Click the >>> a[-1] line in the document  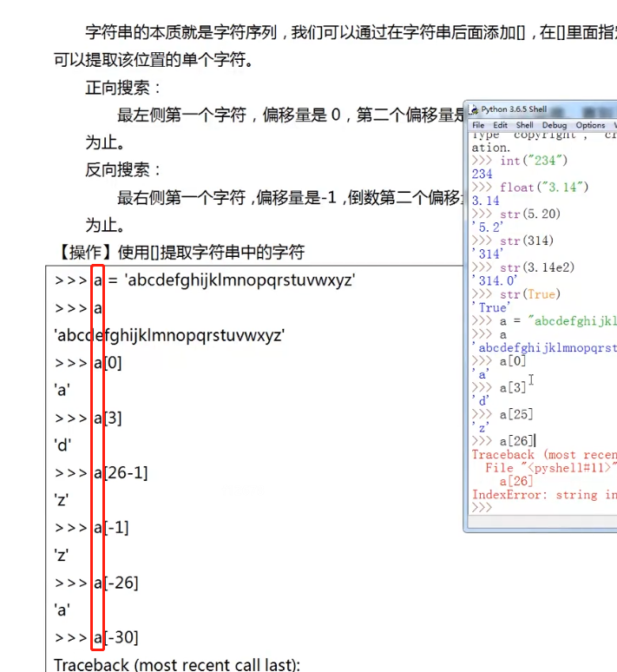click(x=92, y=528)
